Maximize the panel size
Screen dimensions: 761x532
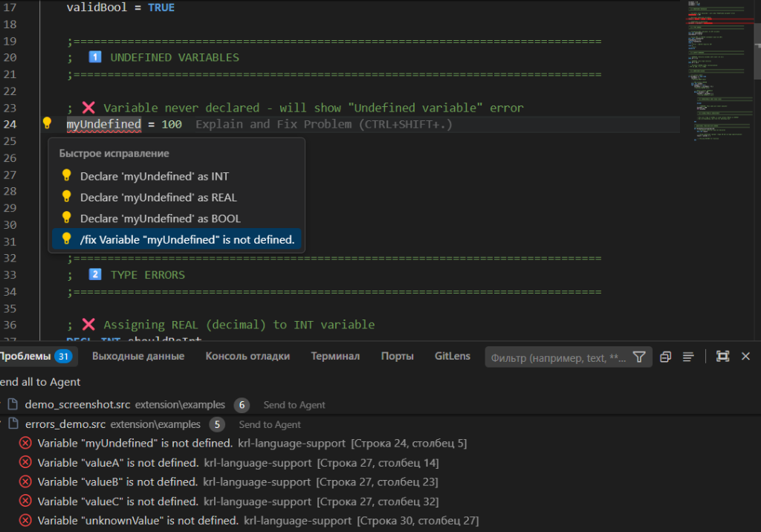pyautogui.click(x=722, y=357)
